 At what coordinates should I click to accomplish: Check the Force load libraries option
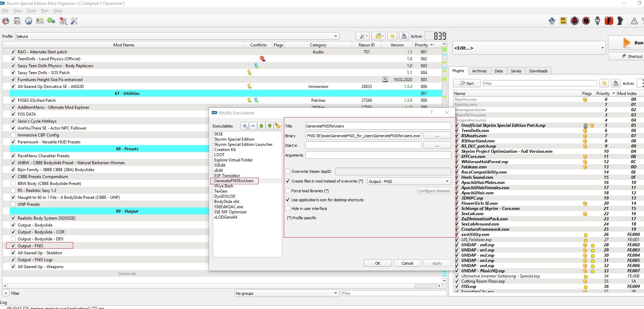288,191
